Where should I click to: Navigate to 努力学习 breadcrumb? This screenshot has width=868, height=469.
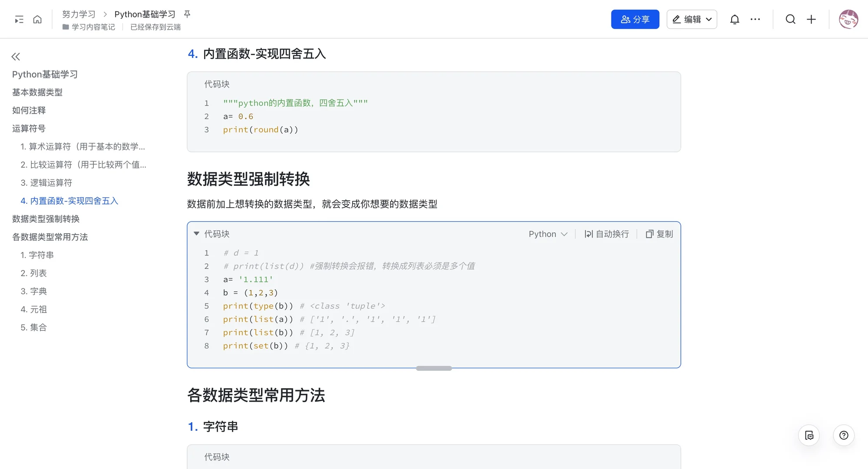coord(79,13)
